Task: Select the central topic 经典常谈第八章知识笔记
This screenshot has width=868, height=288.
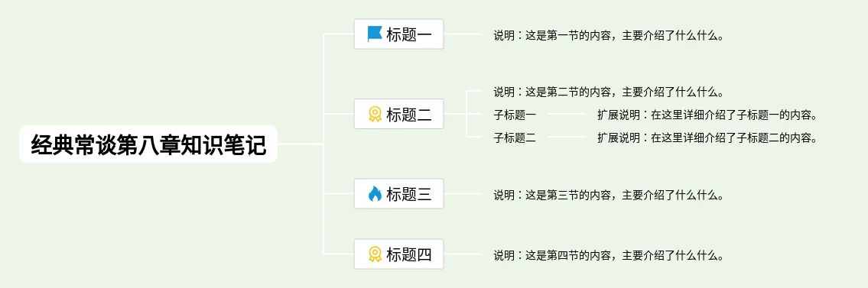Action: click(148, 144)
